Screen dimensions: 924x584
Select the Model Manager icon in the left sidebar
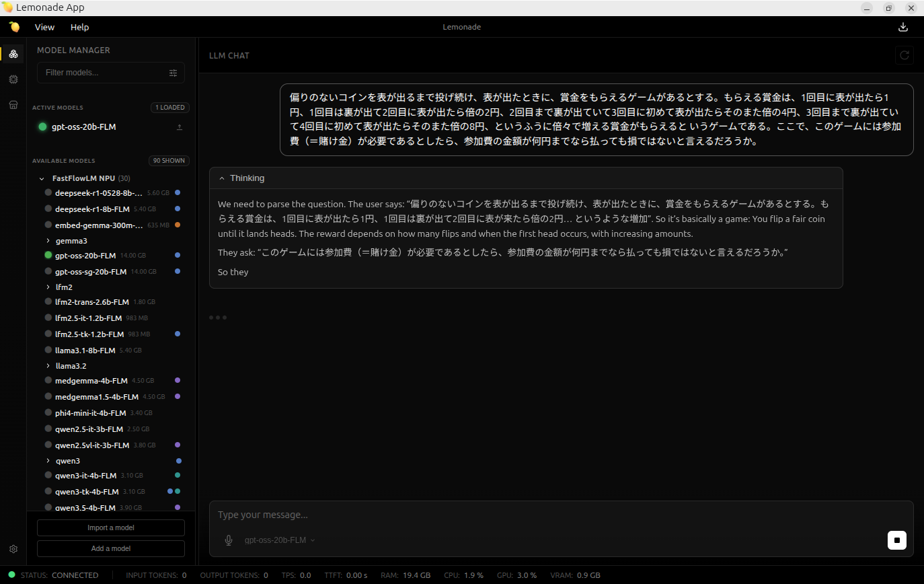coord(13,54)
